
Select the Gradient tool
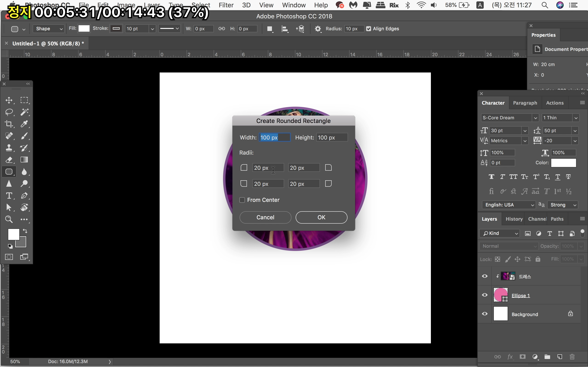(24, 160)
